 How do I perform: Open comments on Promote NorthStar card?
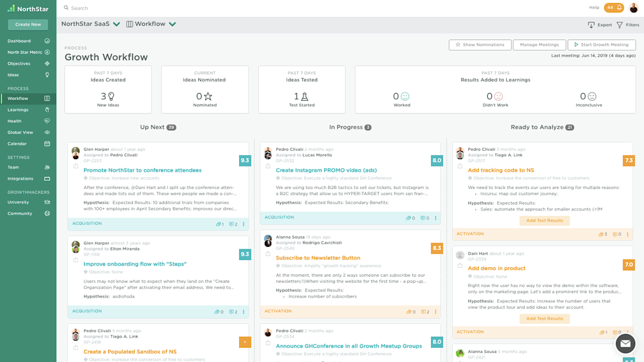tap(233, 224)
